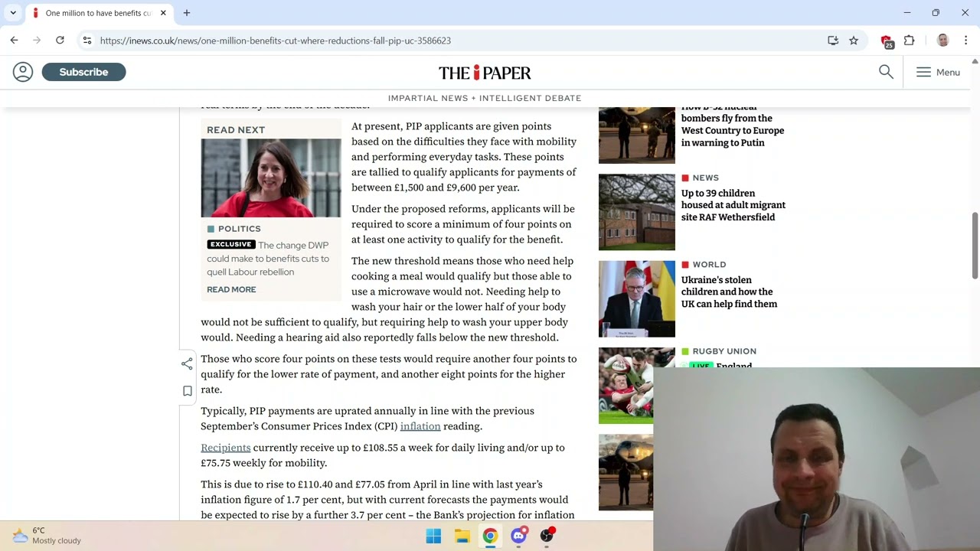Click the READ MORE link
Viewport: 980px width, 551px height.
tap(231, 289)
